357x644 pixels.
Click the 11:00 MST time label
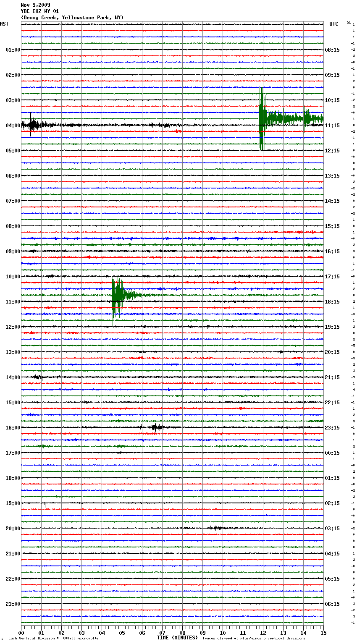(13, 302)
